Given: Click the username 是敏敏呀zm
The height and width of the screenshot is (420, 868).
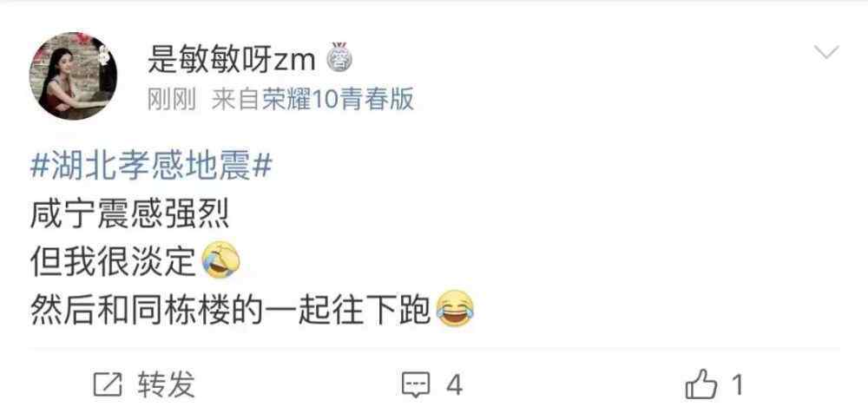Looking at the screenshot, I should pos(232,59).
